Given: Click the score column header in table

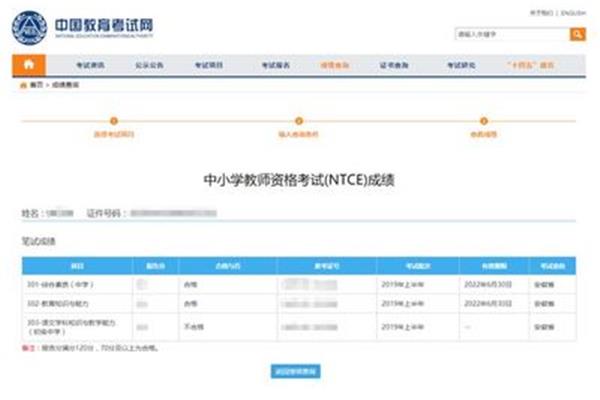Looking at the screenshot, I should [155, 266].
